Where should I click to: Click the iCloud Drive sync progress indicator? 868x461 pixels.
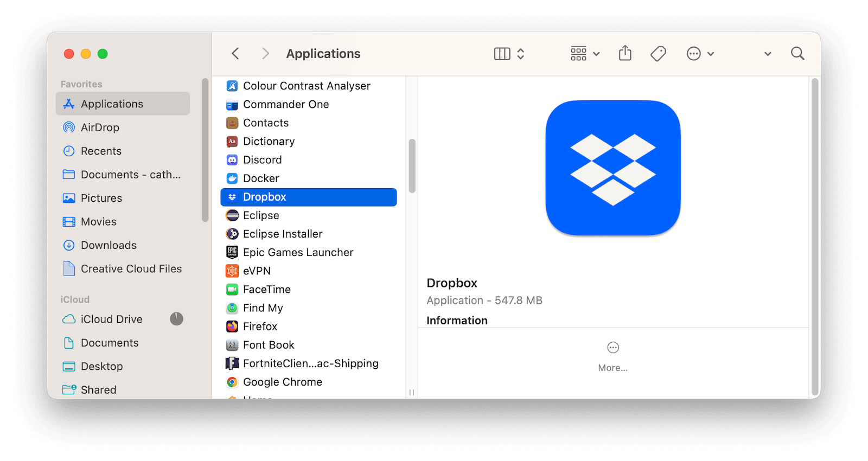pos(176,319)
